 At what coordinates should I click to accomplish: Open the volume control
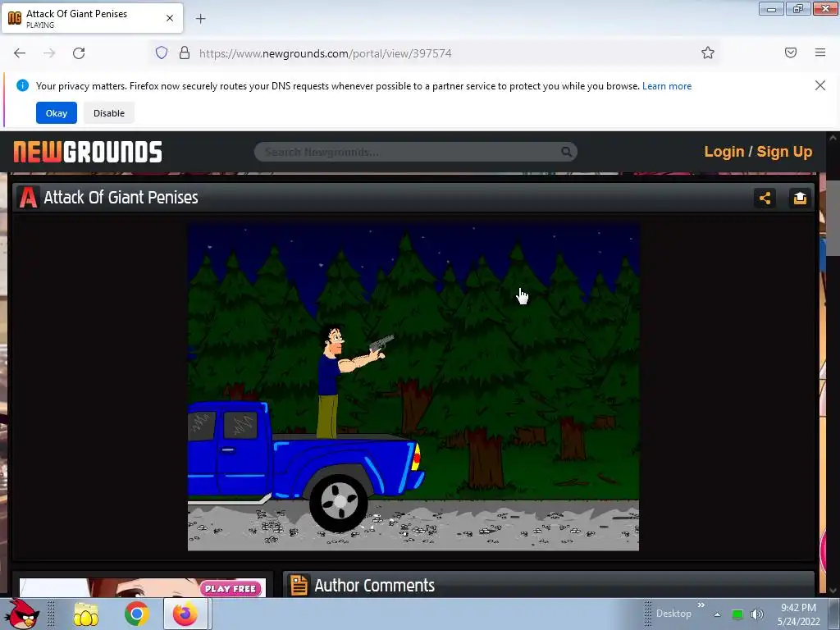(757, 614)
